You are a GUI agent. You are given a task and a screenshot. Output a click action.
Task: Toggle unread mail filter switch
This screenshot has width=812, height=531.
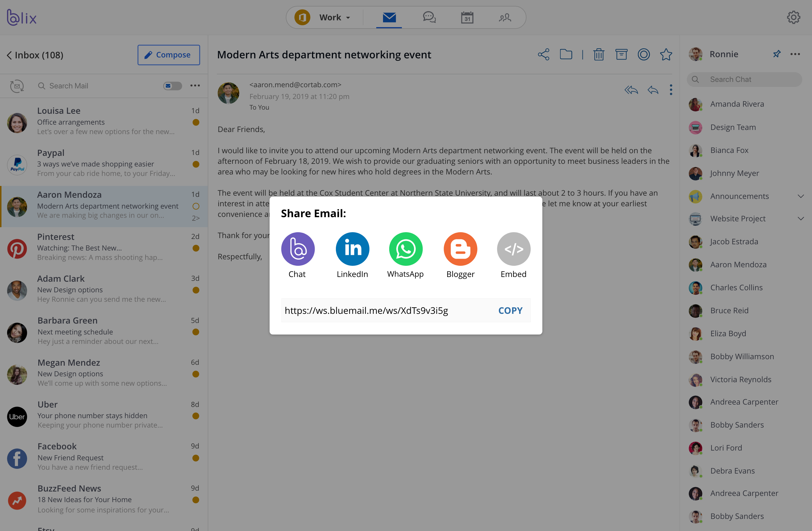[x=173, y=86]
